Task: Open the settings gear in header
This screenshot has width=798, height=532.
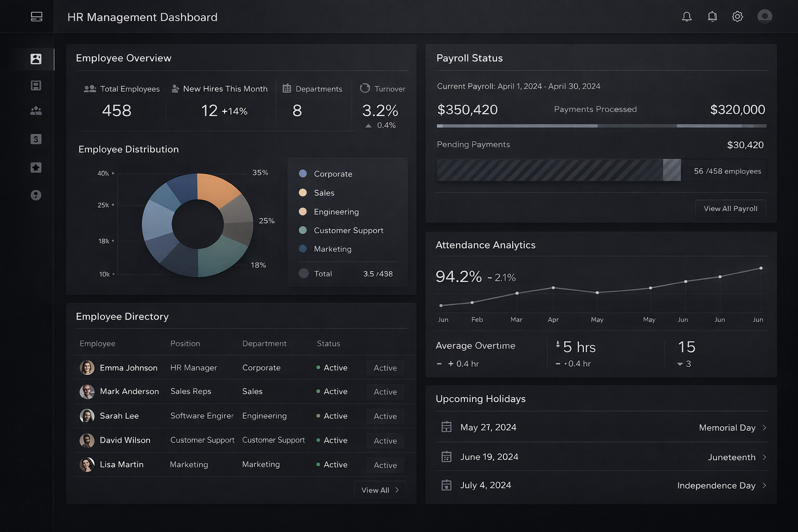Action: coord(737,17)
